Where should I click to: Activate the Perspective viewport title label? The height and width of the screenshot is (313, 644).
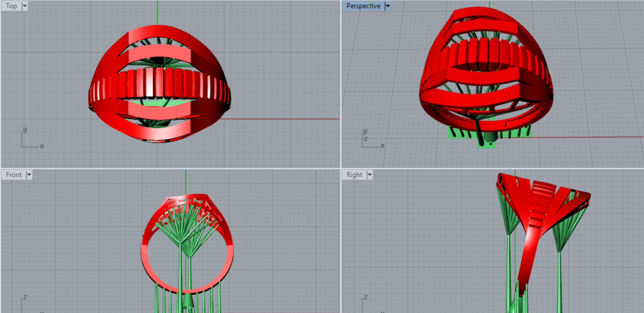[363, 6]
